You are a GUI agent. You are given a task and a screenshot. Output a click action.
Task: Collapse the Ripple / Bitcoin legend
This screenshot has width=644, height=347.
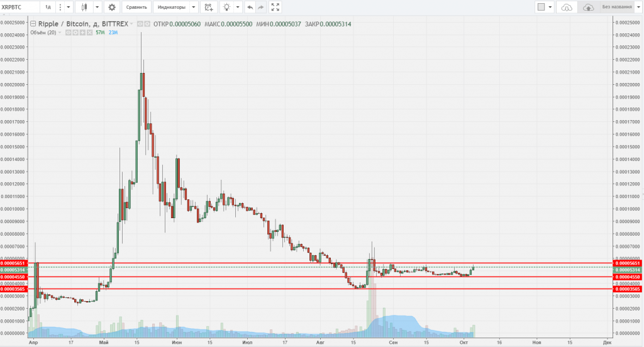33,24
